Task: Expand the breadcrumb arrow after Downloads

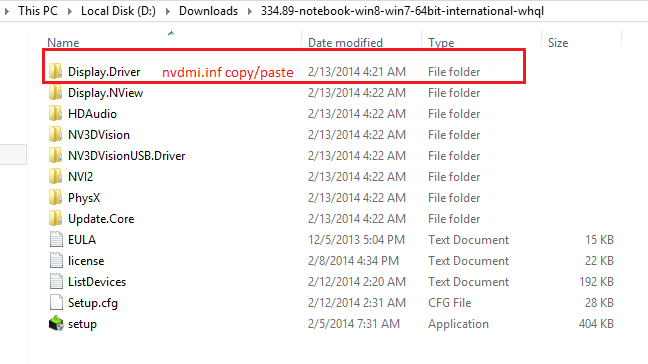Action: pyautogui.click(x=250, y=11)
